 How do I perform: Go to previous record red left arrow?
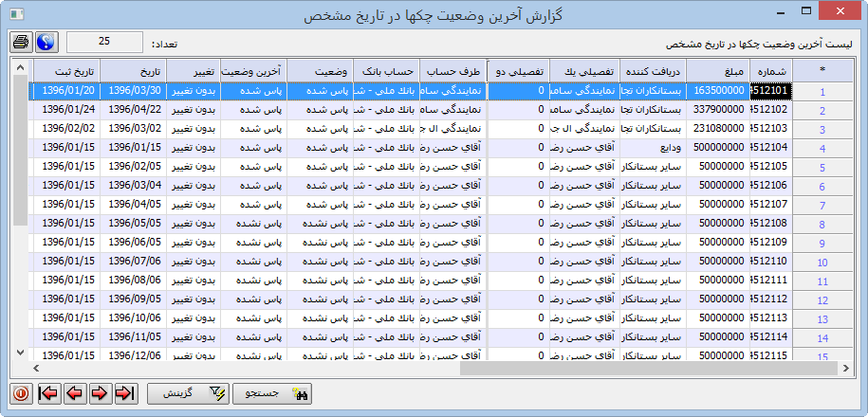click(75, 393)
